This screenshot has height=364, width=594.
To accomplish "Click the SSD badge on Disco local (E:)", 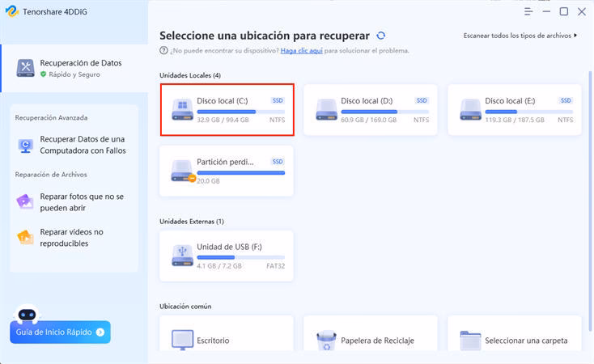I will click(566, 100).
